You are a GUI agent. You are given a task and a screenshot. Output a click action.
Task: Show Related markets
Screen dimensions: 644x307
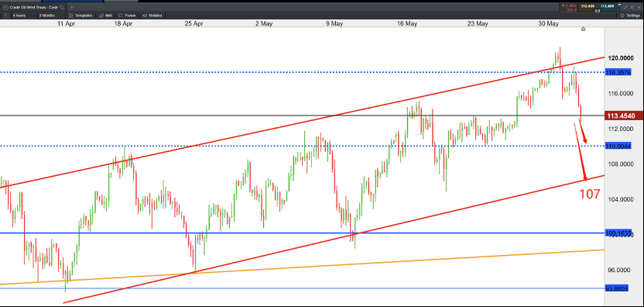[152, 16]
